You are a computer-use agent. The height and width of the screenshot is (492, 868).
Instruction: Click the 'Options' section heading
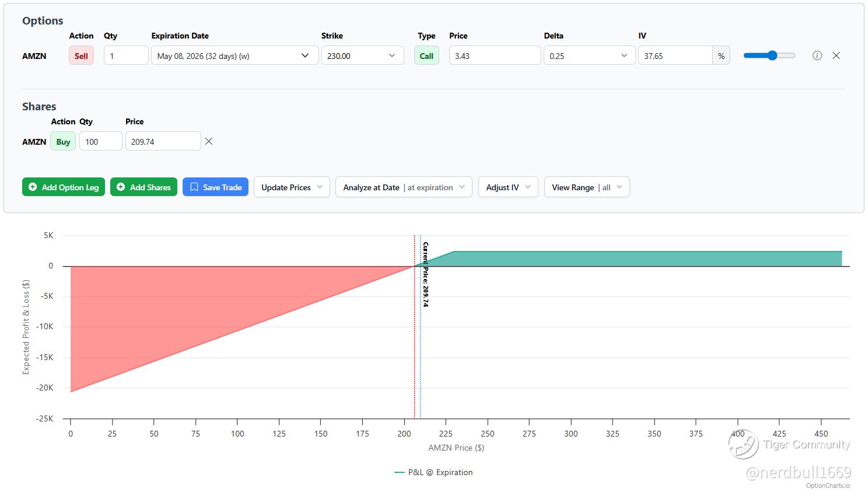tap(43, 20)
